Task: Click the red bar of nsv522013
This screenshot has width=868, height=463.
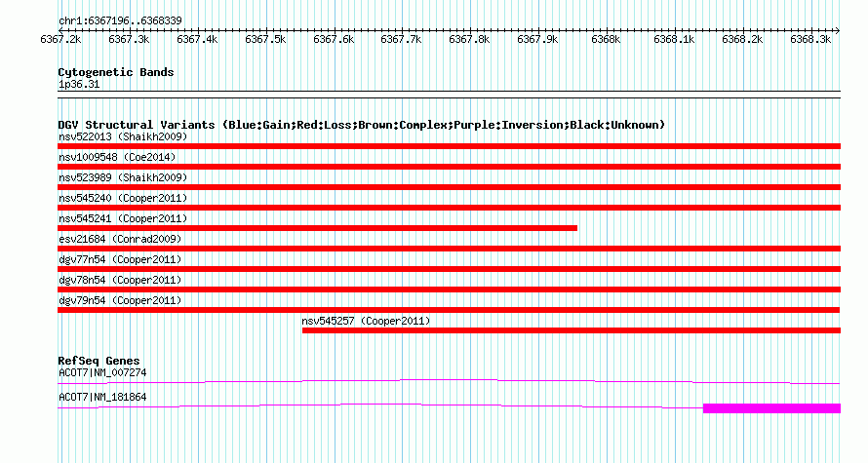Action: click(449, 146)
